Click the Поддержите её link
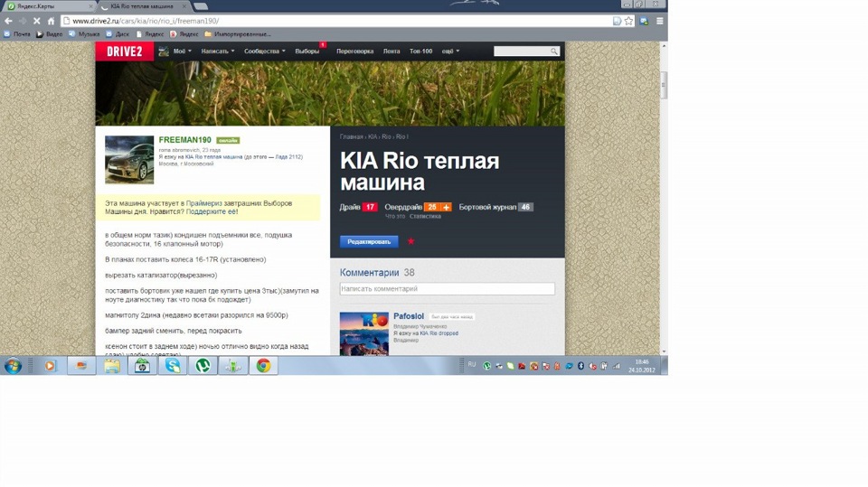 [212, 212]
